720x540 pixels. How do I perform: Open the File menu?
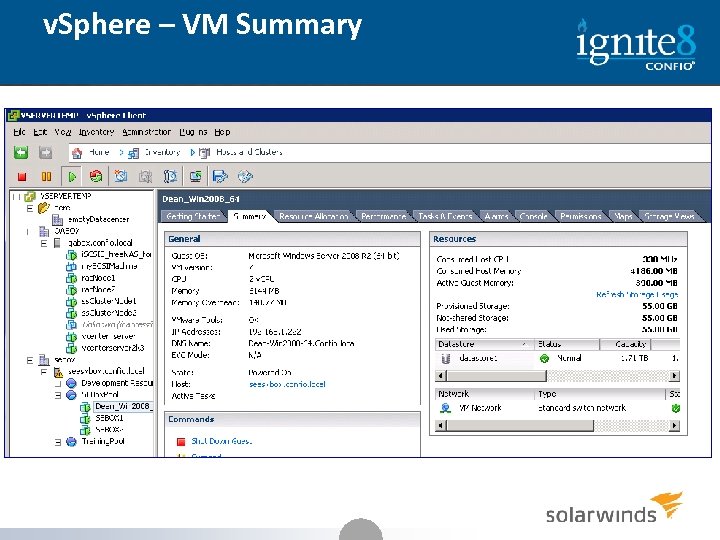(19, 132)
